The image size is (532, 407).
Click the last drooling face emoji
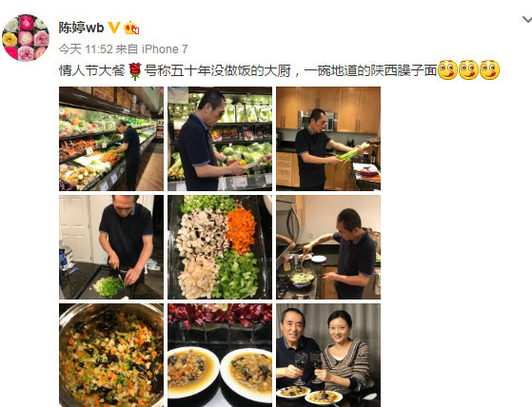(x=489, y=70)
